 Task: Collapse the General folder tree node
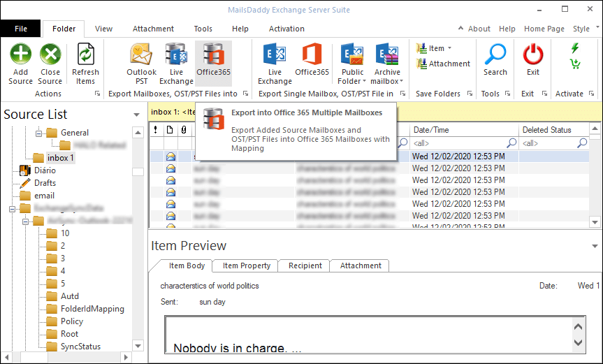tap(38, 133)
